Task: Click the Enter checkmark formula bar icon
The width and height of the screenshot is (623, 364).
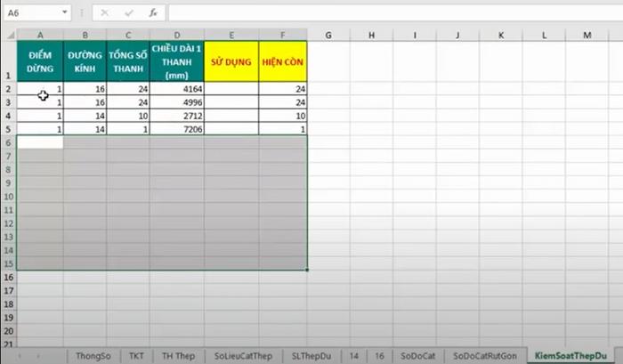Action: coord(129,13)
